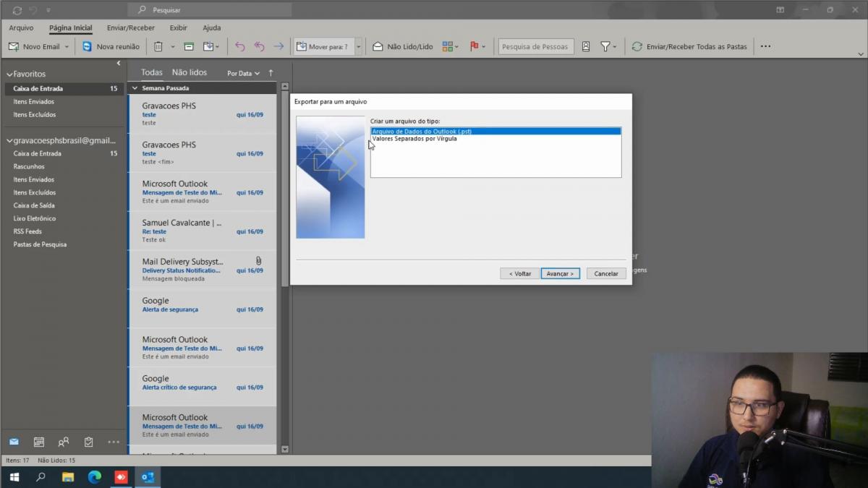The height and width of the screenshot is (488, 868).
Task: Collapse the folder pane with the arrow
Action: pyautogui.click(x=119, y=63)
